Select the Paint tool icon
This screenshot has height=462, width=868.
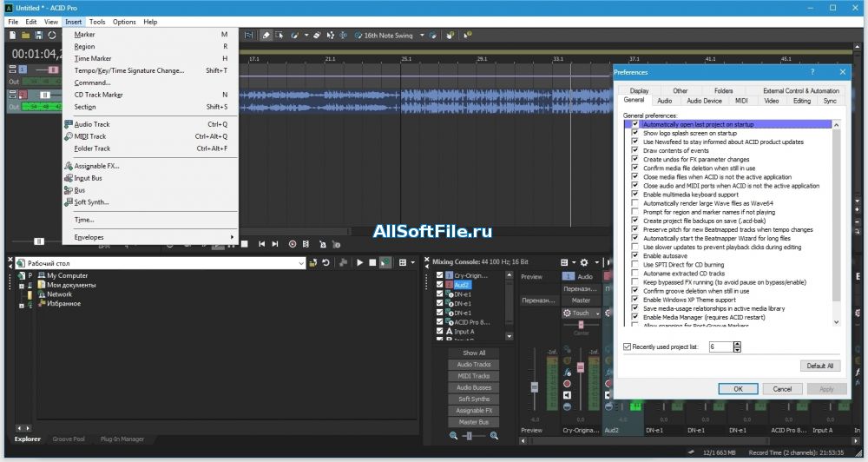point(294,35)
